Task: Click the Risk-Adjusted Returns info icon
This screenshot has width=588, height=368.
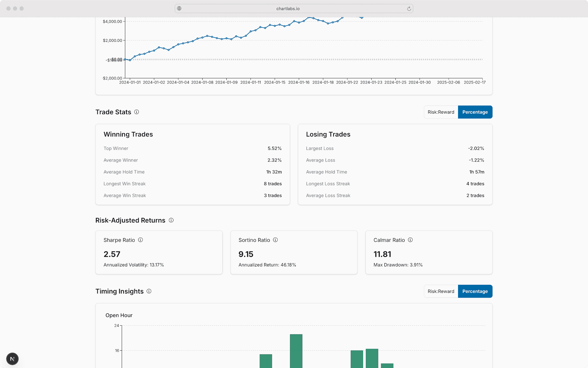Action: (171, 220)
